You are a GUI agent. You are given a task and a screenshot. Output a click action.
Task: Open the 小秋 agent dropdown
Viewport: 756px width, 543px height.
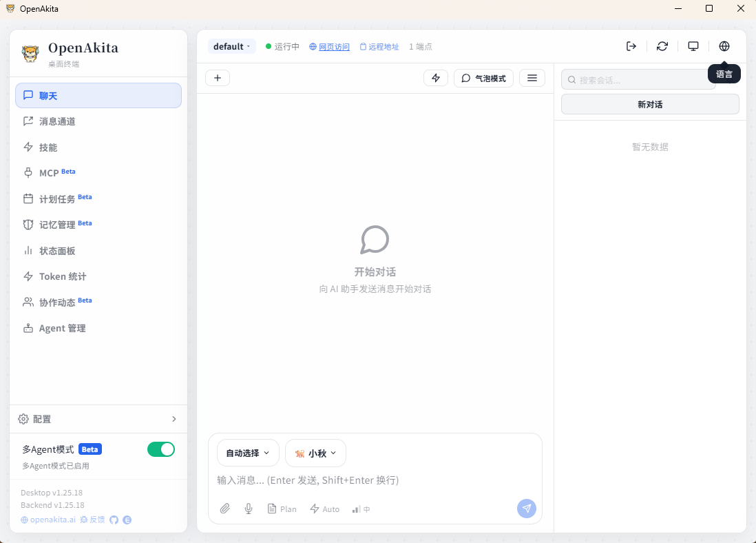(315, 453)
